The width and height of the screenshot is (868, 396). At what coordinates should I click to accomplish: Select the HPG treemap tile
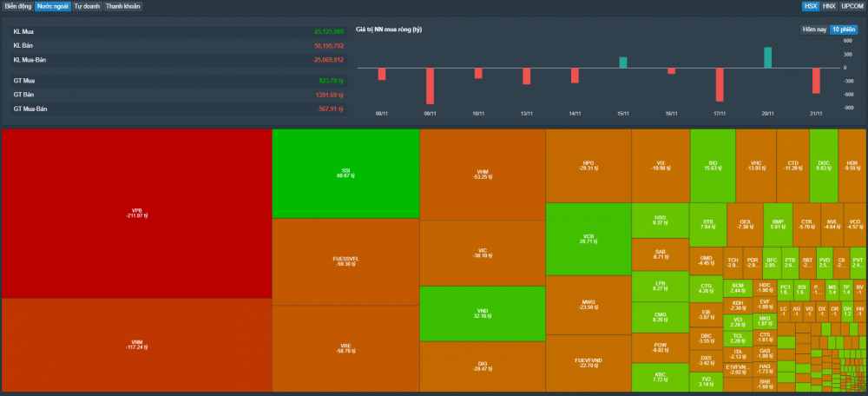pyautogui.click(x=589, y=166)
